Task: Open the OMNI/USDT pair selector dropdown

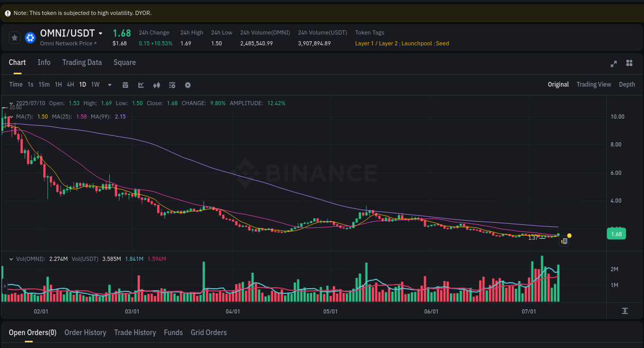Action: pyautogui.click(x=101, y=32)
